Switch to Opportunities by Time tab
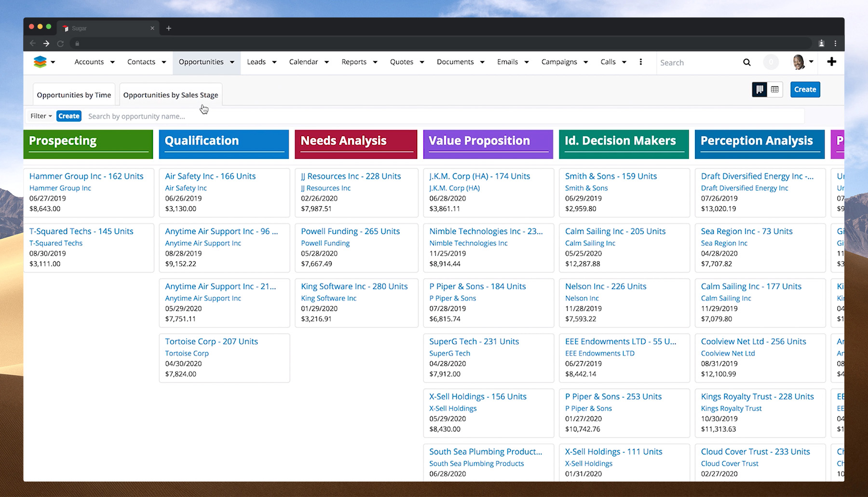The image size is (868, 497). (x=74, y=95)
